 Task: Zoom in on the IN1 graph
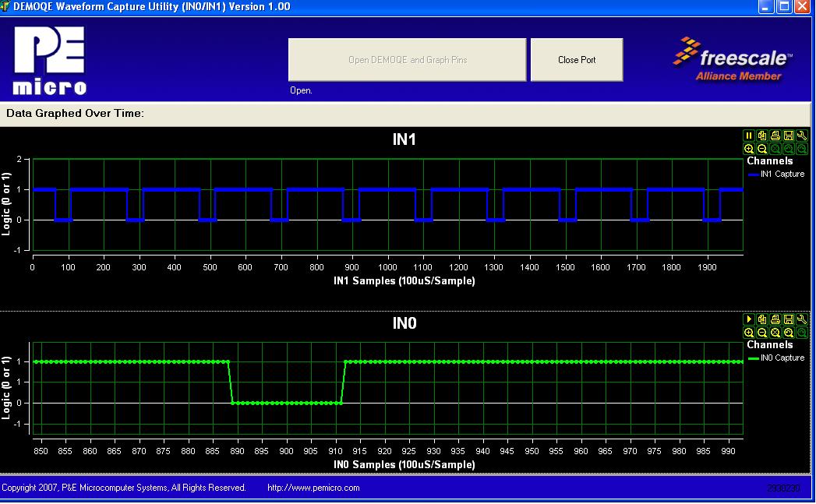[749, 149]
